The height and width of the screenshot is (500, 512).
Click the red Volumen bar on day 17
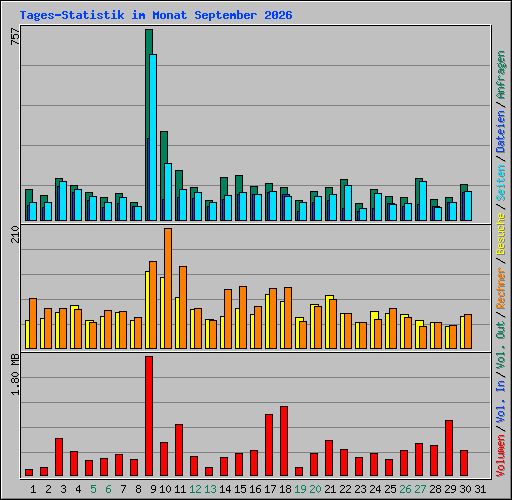pos(269,445)
